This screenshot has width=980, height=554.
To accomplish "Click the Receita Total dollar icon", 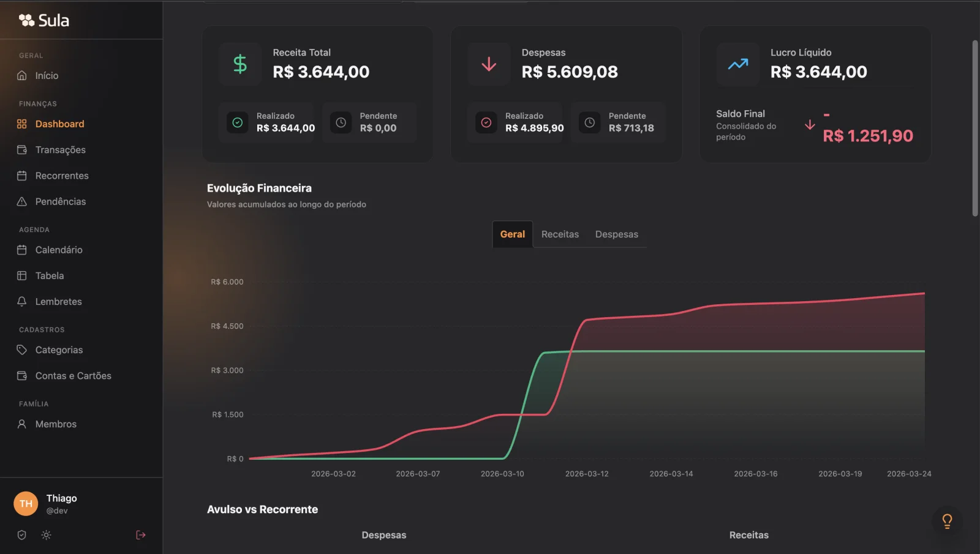I will point(240,64).
